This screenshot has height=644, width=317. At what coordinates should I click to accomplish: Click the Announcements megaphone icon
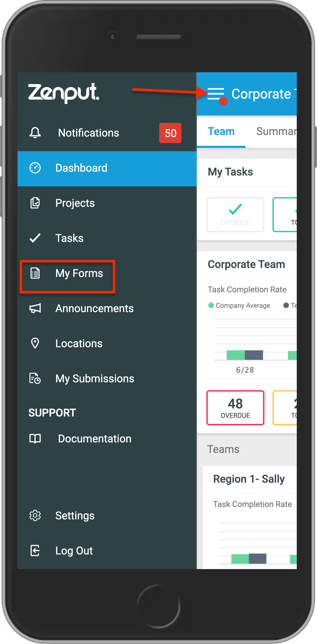pyautogui.click(x=35, y=308)
